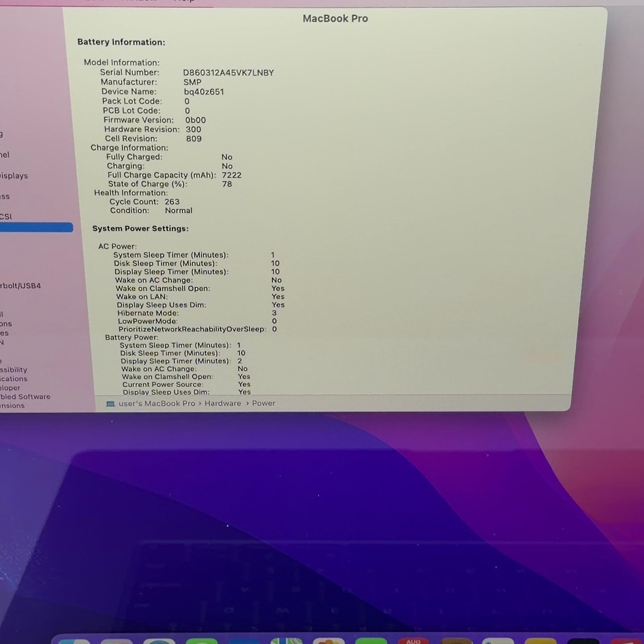Click the "System Power Settings:" heading
This screenshot has height=644, width=644.
140,229
